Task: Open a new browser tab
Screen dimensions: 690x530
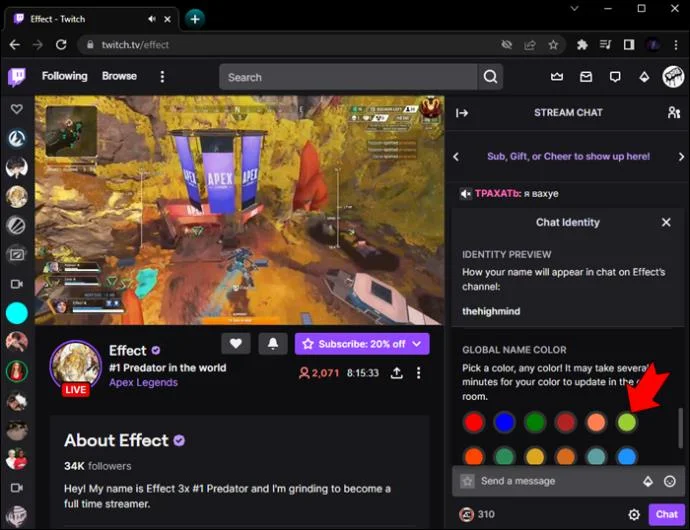Action: (195, 19)
